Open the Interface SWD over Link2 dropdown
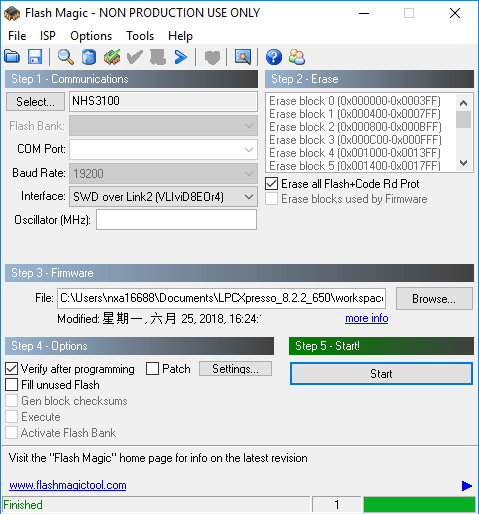479x514 pixels. pyautogui.click(x=163, y=197)
